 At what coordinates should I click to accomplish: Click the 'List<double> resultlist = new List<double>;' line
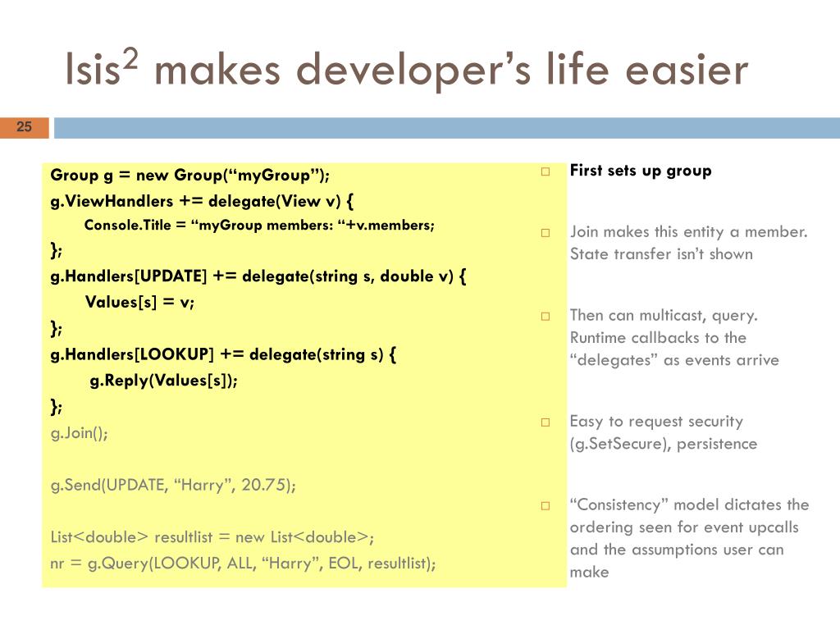212,536
